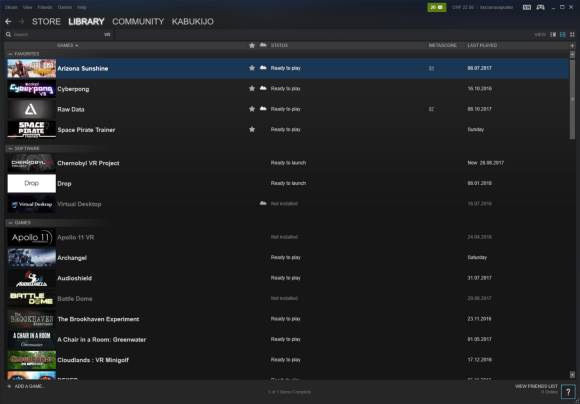Open the downloads status text at bottom
The image size is (580, 404).
click(290, 392)
